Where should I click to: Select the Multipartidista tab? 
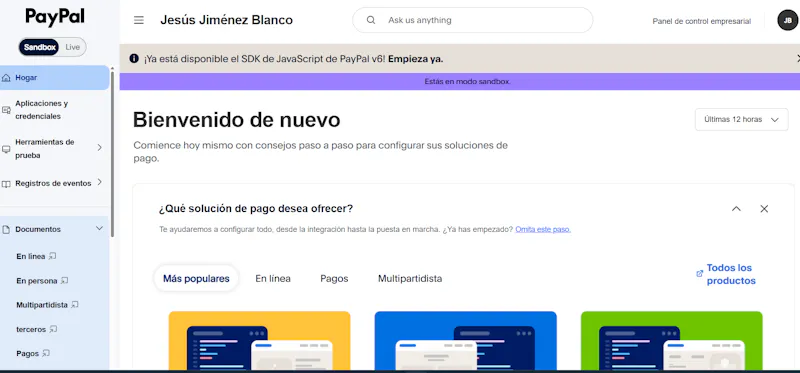click(410, 279)
